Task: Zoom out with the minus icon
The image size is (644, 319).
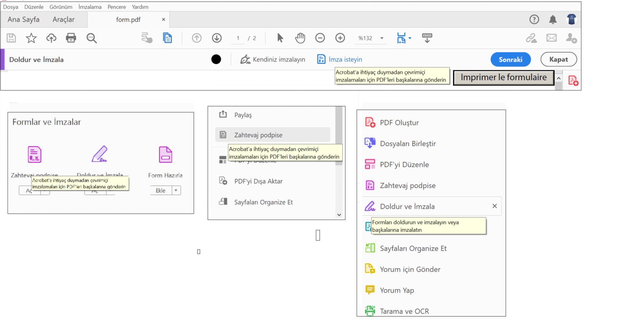Action: click(320, 38)
